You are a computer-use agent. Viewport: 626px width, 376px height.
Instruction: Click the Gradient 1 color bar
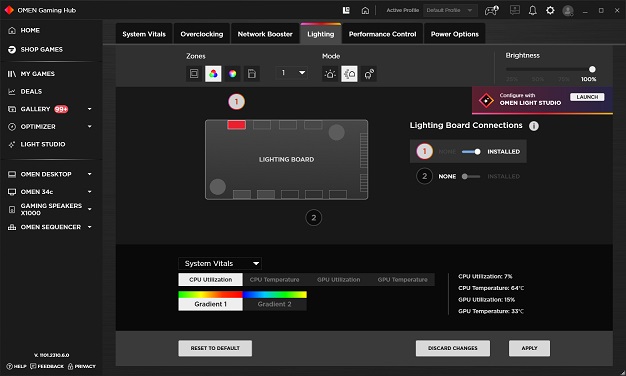(x=210, y=295)
